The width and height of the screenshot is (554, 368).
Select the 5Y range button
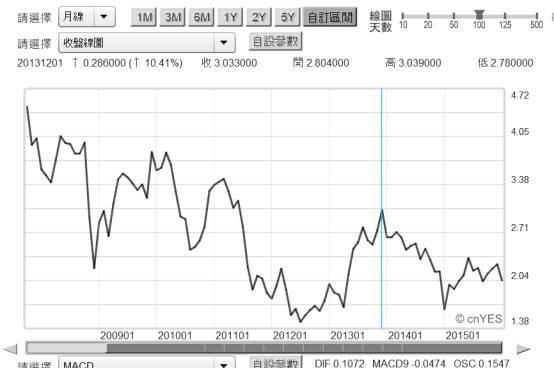288,17
